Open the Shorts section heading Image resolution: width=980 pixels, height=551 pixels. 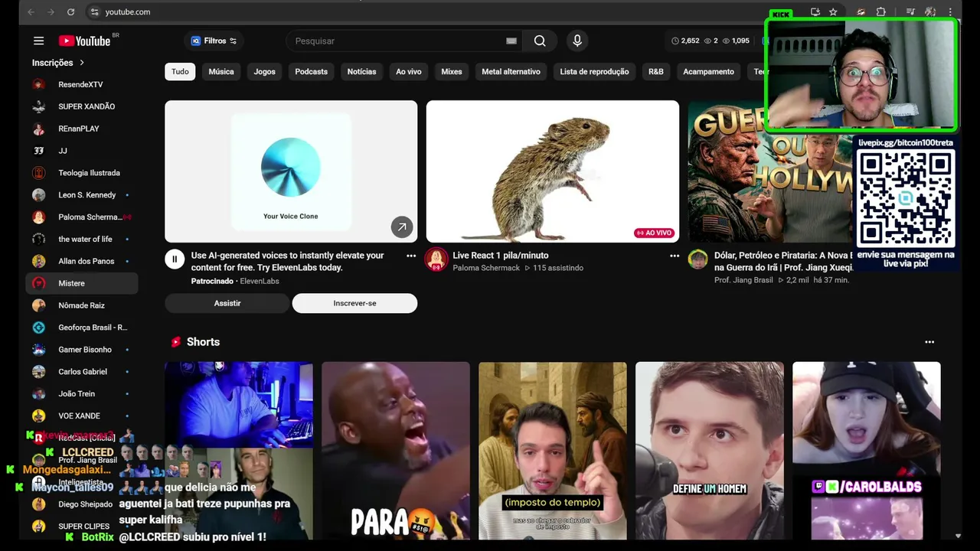point(203,342)
